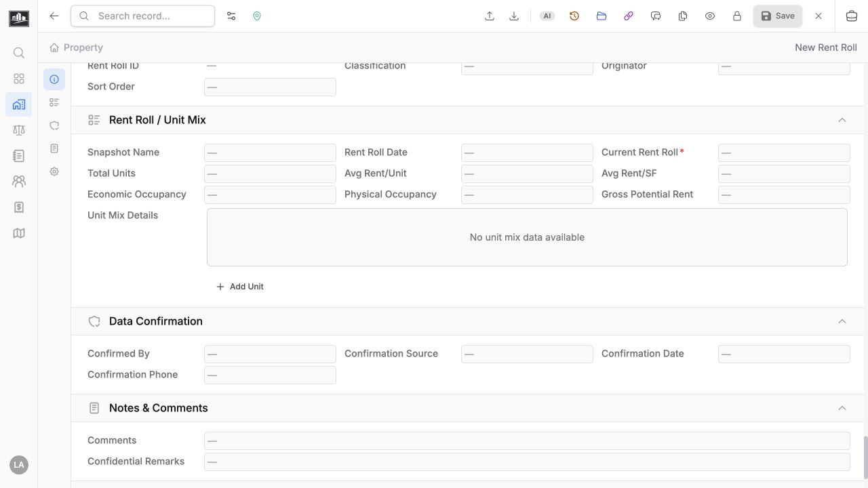The height and width of the screenshot is (488, 868).
Task: Click the Confidential Remarks field
Action: tap(527, 462)
